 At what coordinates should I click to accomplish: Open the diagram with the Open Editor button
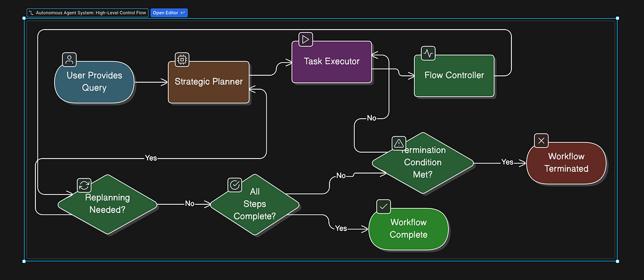pos(169,12)
